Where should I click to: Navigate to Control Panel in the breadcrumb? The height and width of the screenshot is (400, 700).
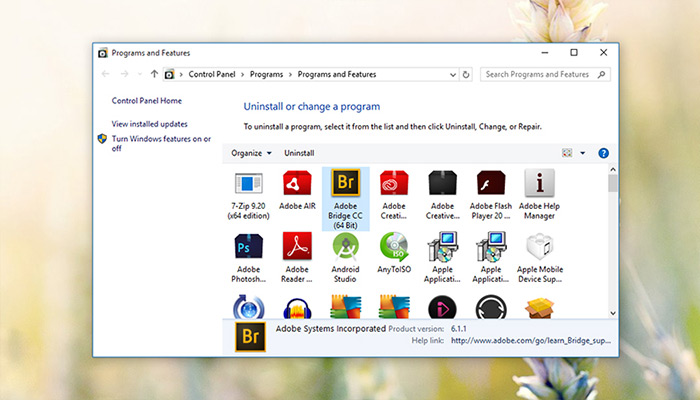pos(212,75)
